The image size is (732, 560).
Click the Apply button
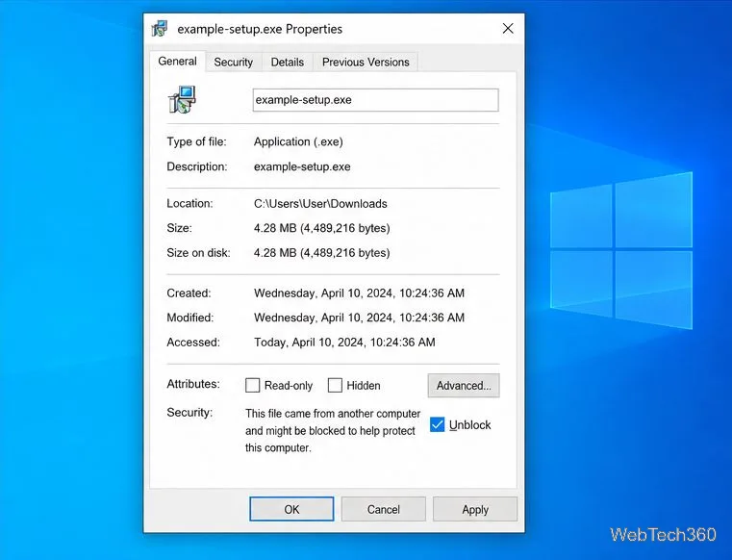click(475, 509)
